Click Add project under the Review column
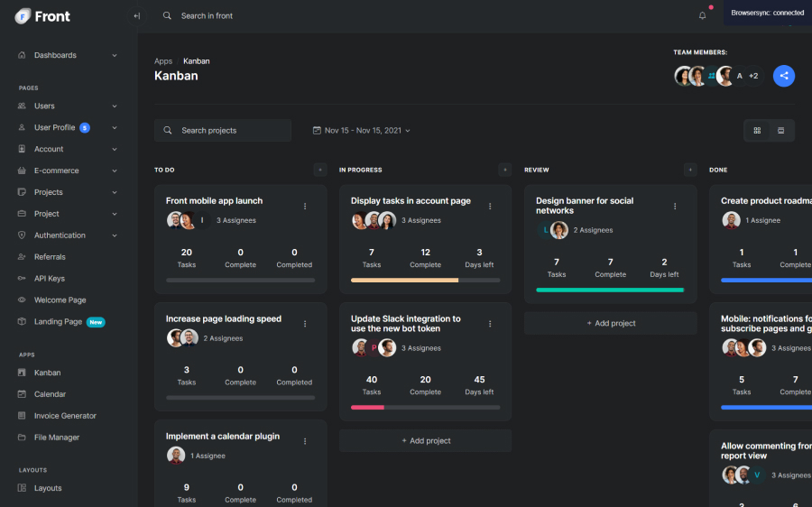Screen dimensions: 812x507 611,323
